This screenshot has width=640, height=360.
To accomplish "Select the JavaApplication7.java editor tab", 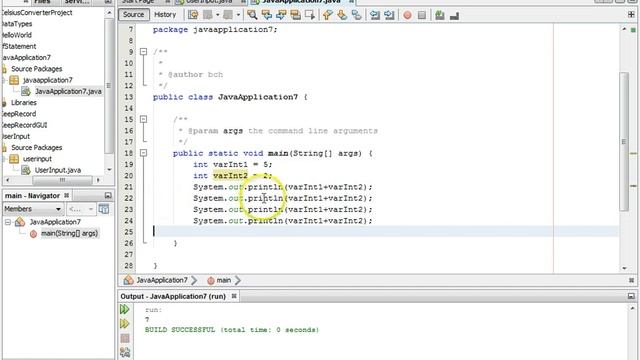I will coord(301,2).
